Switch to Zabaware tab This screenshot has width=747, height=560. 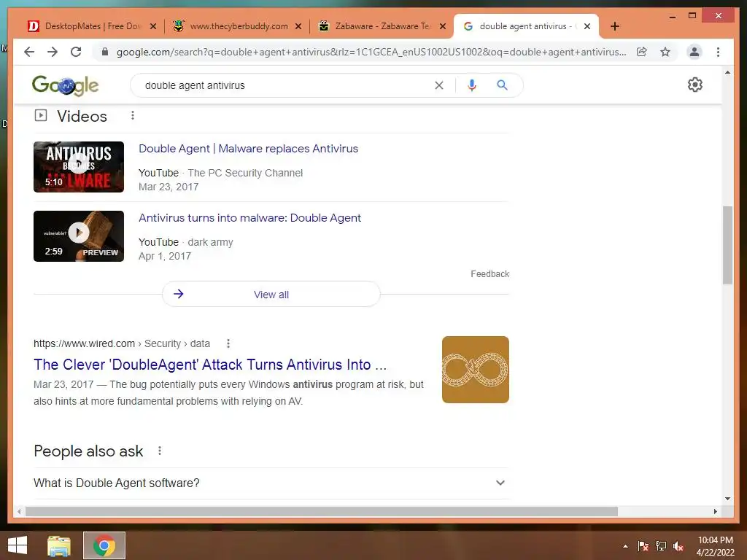pyautogui.click(x=381, y=26)
